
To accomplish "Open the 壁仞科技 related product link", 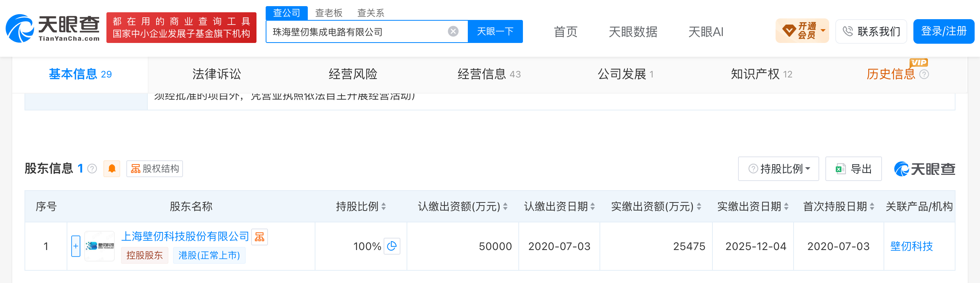I will coord(911,246).
